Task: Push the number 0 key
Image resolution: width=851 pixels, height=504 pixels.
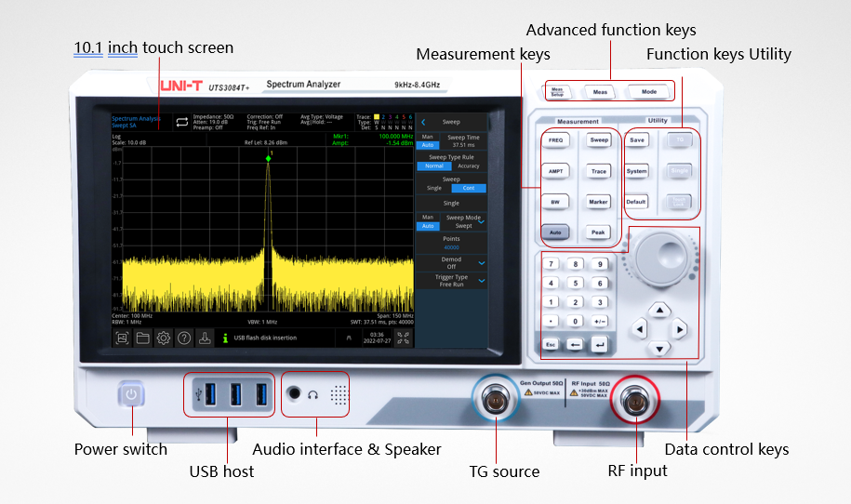Action: coord(575,321)
